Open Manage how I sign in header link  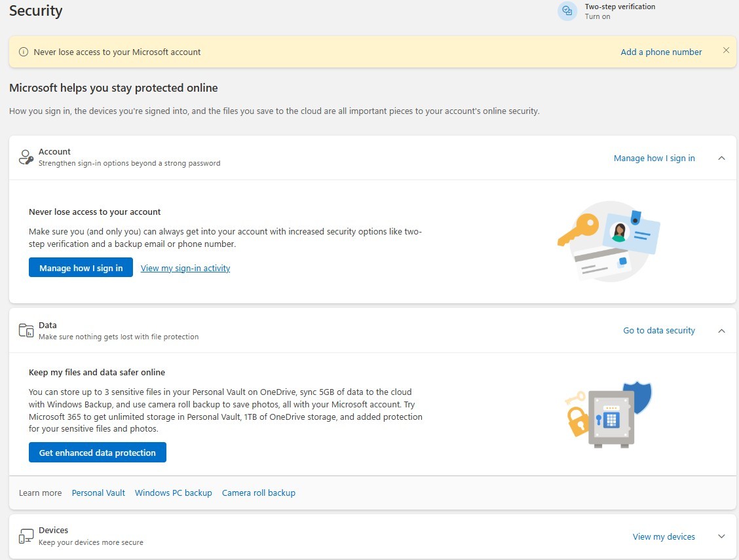click(x=654, y=159)
